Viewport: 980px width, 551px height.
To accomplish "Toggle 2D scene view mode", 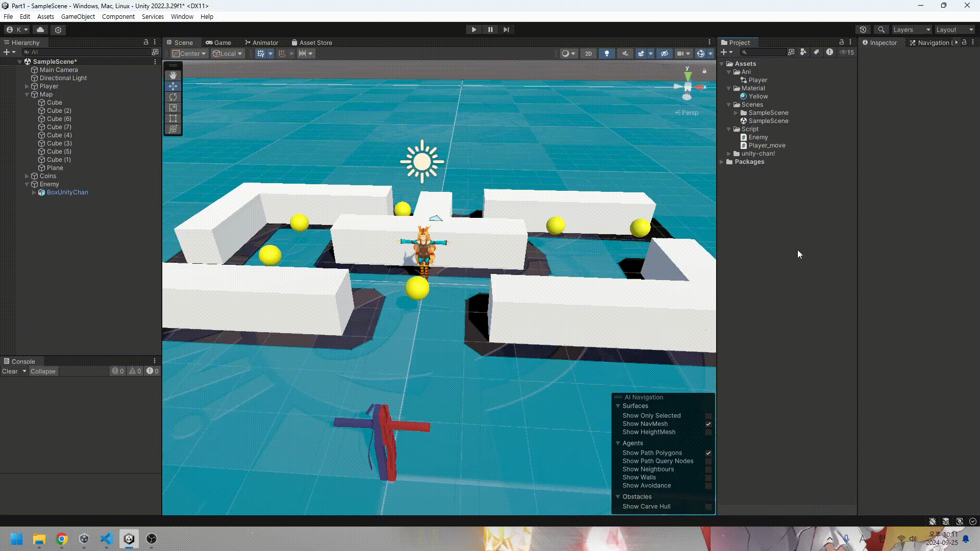I will pos(589,54).
